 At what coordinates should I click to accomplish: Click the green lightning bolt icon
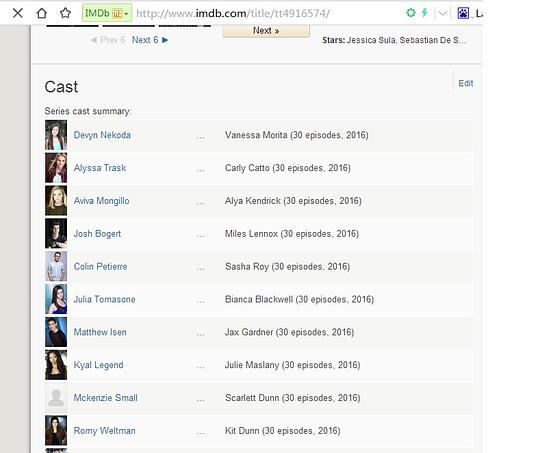pyautogui.click(x=425, y=13)
